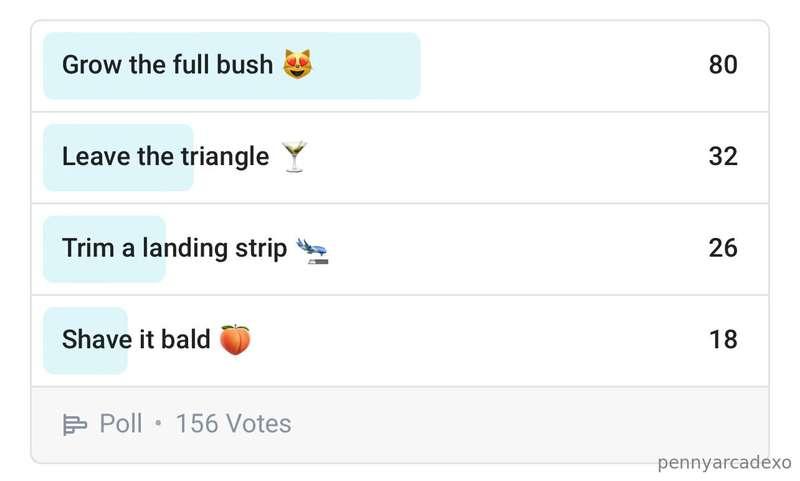Click the pennyarcadexo watermark text
Screen dimensions: 800x481
724,463
